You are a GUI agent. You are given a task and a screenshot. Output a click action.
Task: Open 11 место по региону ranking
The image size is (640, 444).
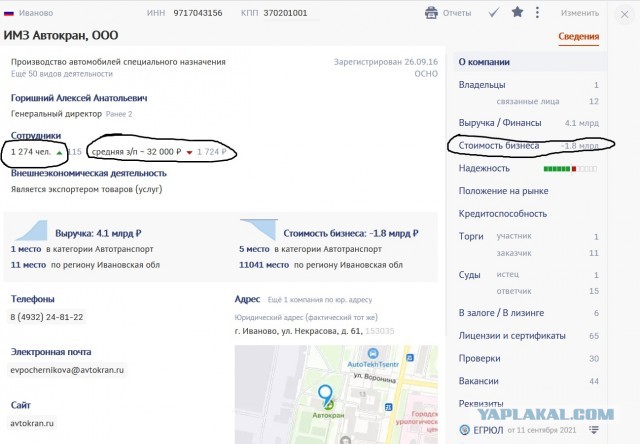pyautogui.click(x=85, y=265)
